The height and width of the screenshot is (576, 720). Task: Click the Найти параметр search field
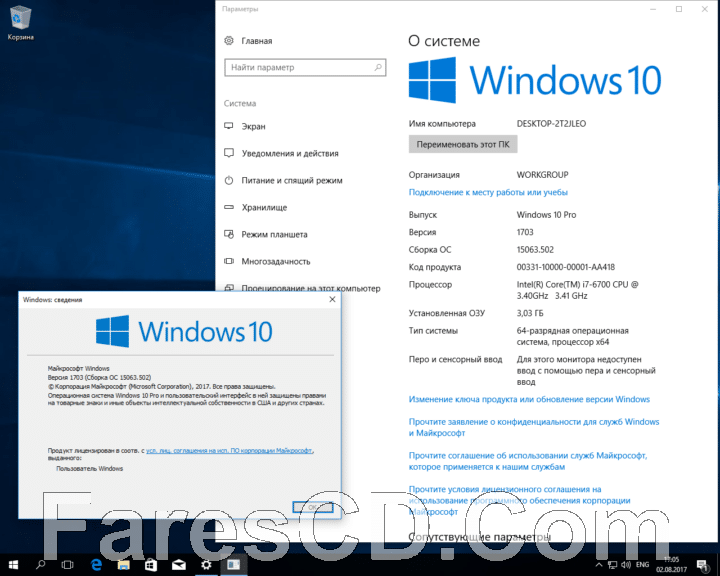305,68
